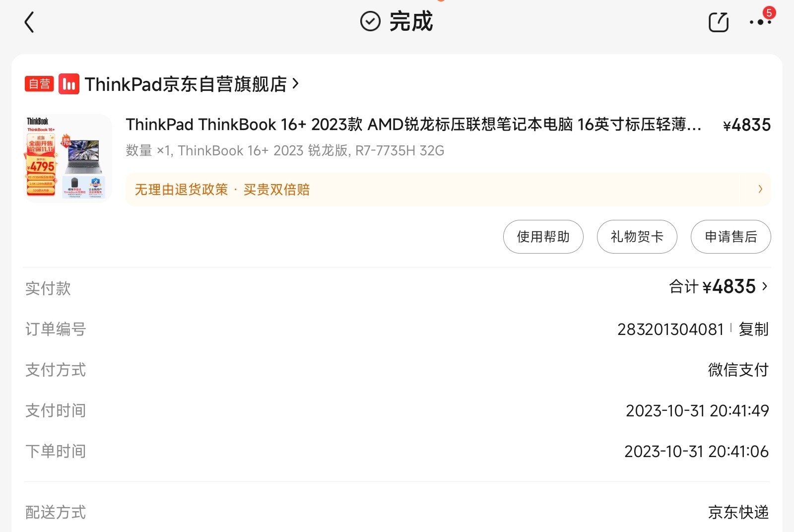794x532 pixels.
Task: Copy order number with 复制
Action: pos(753,329)
